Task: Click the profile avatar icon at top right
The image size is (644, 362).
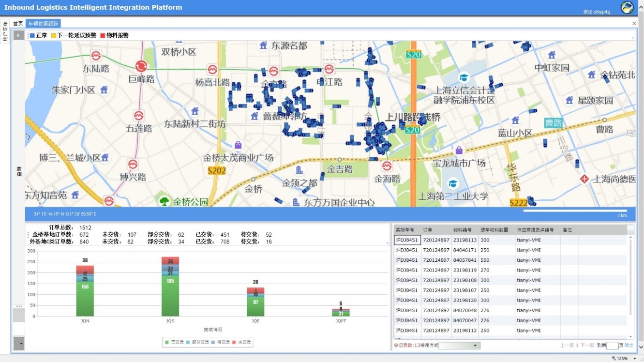Action: coord(627,7)
